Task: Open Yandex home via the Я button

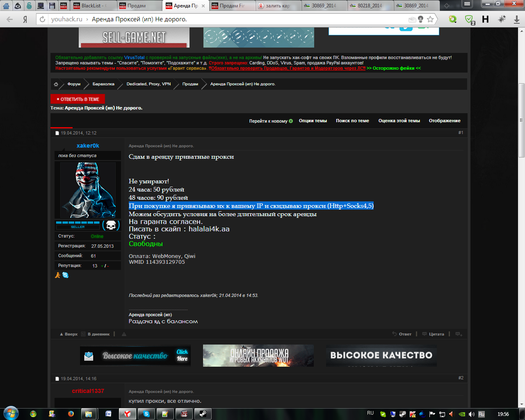Action: tap(25, 19)
